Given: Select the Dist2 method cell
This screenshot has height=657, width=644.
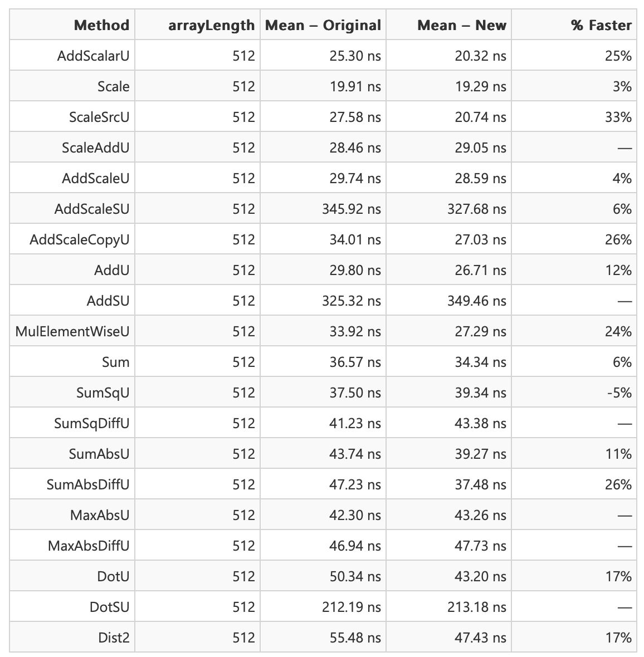Looking at the screenshot, I should (114, 638).
